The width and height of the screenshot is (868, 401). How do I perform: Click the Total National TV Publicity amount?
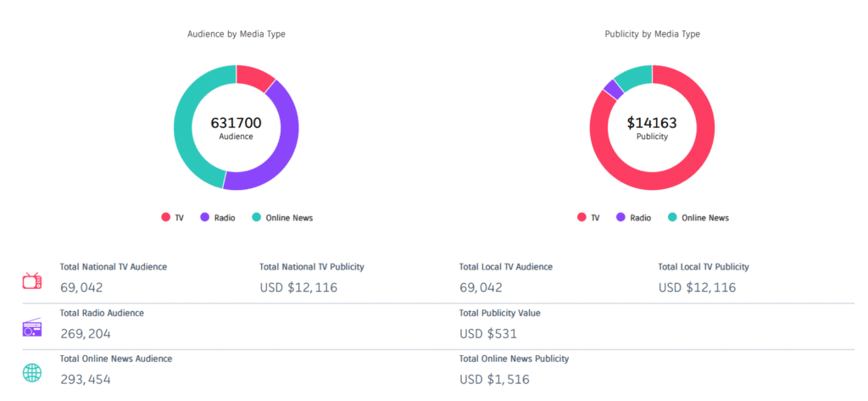point(298,287)
